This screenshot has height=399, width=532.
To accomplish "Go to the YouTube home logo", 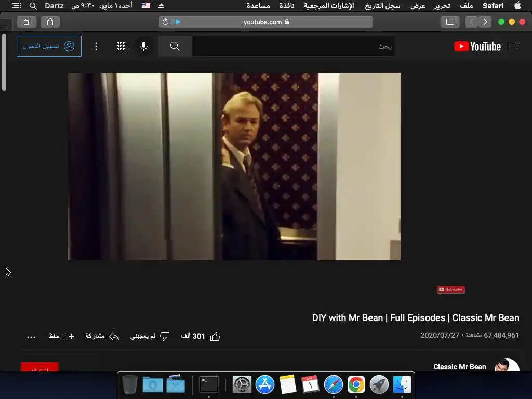I will (477, 46).
